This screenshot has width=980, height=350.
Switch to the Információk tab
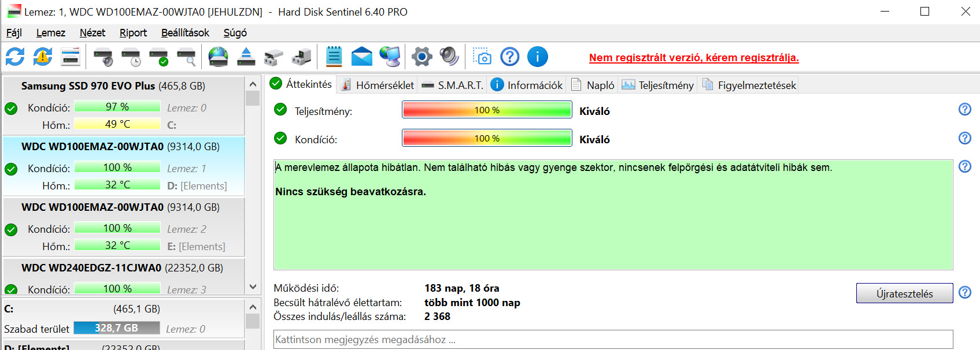[527, 85]
